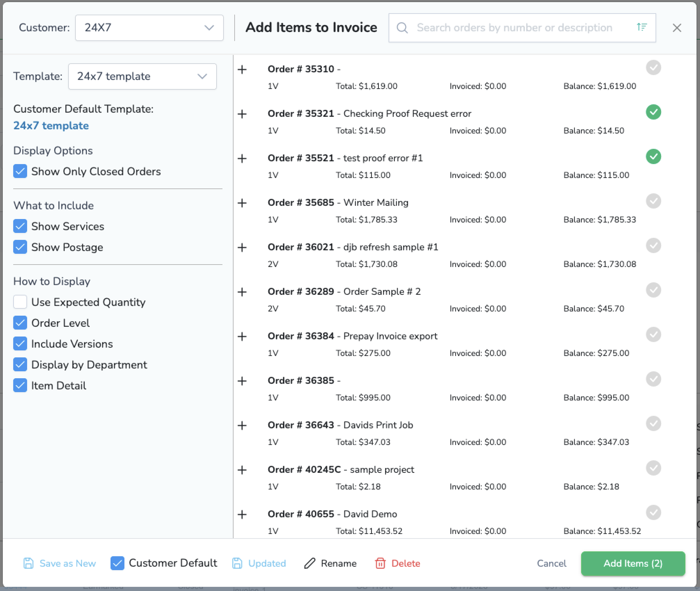Click Total: $275.00 on Order 36384

(363, 353)
